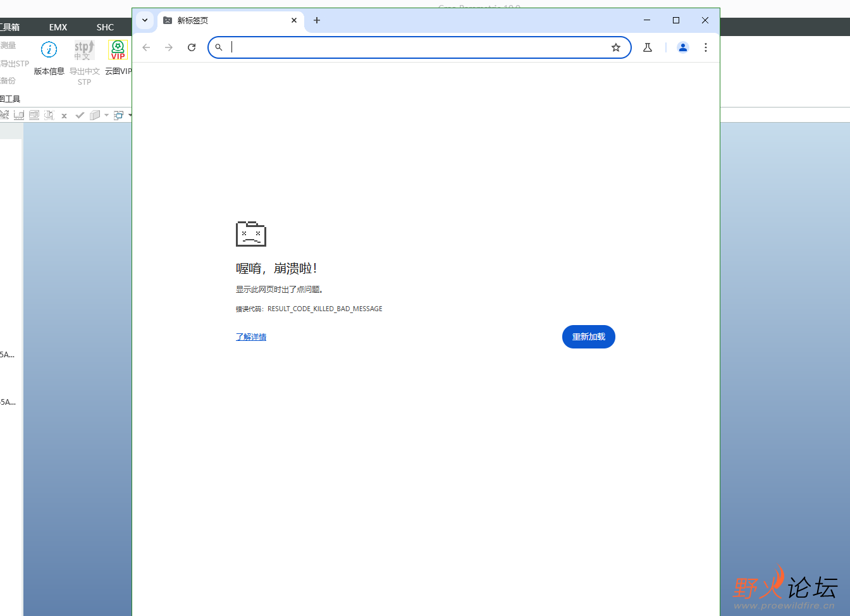Click the checkmark icon in graphics toolbar
This screenshot has height=616, width=850.
tap(79, 114)
